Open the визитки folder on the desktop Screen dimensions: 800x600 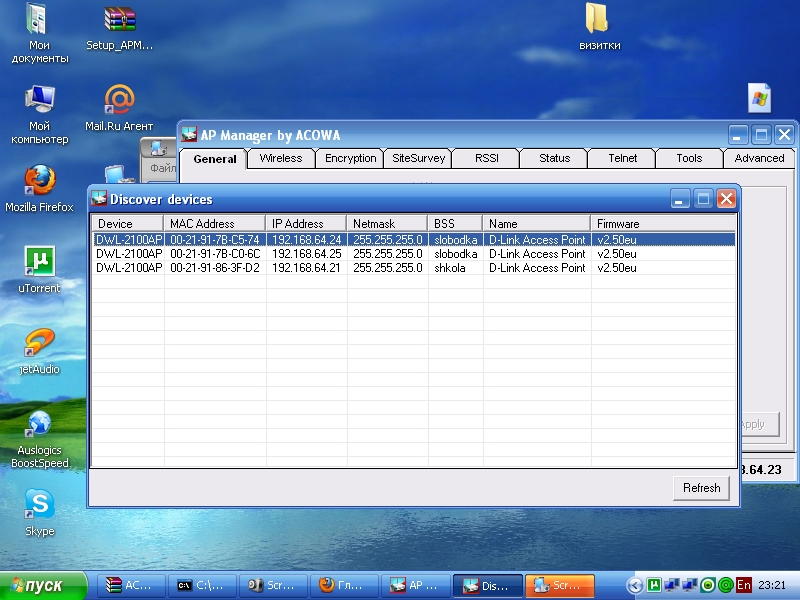[x=598, y=20]
